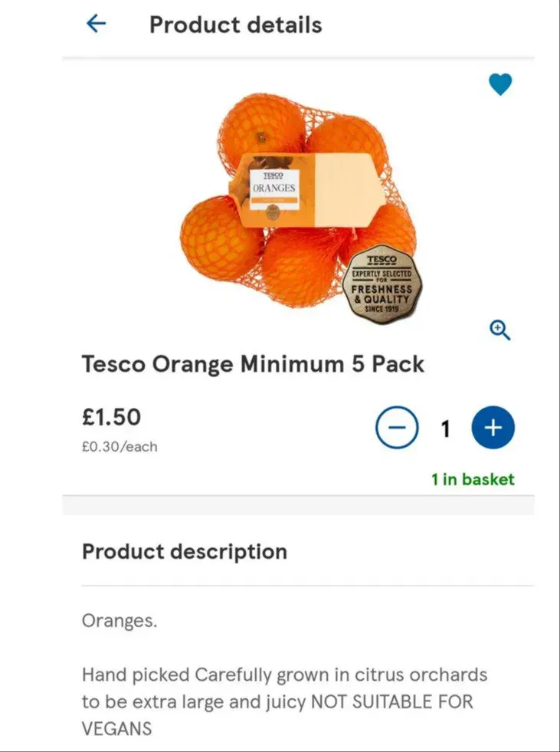
Task: Tap the Tesco Oranges label on the net
Action: point(273,189)
